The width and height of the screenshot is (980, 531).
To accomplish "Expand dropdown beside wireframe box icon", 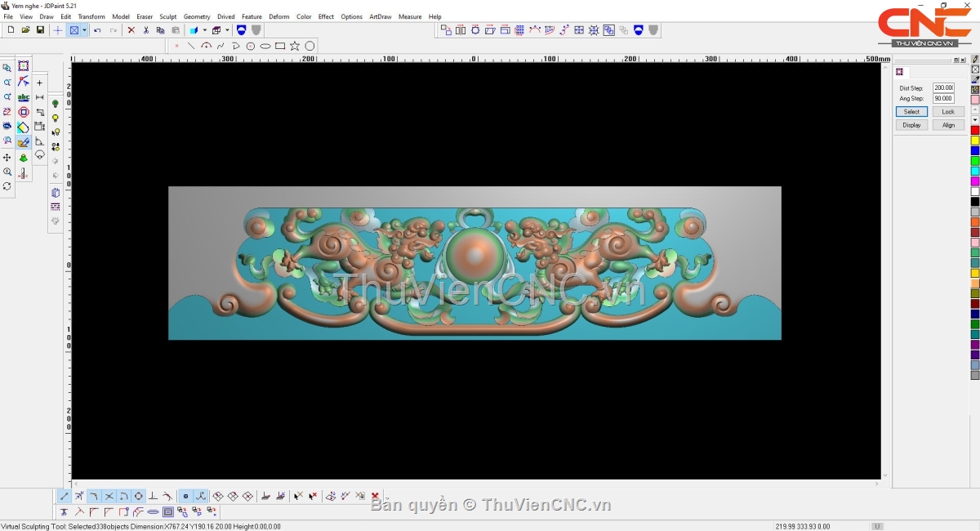I will pos(227,30).
